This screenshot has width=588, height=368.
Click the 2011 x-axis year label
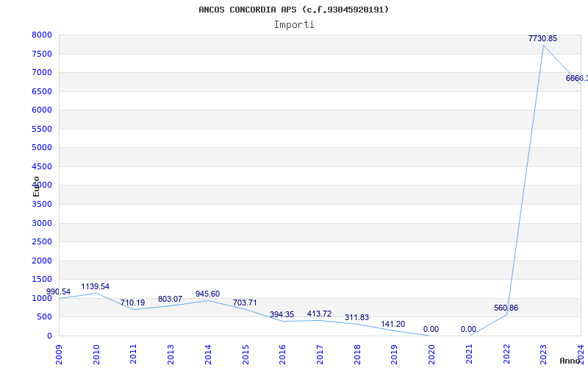[x=134, y=355]
